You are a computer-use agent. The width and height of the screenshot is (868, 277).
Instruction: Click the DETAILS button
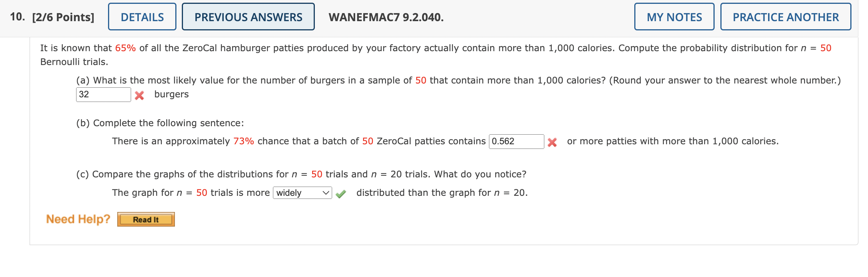click(x=142, y=17)
